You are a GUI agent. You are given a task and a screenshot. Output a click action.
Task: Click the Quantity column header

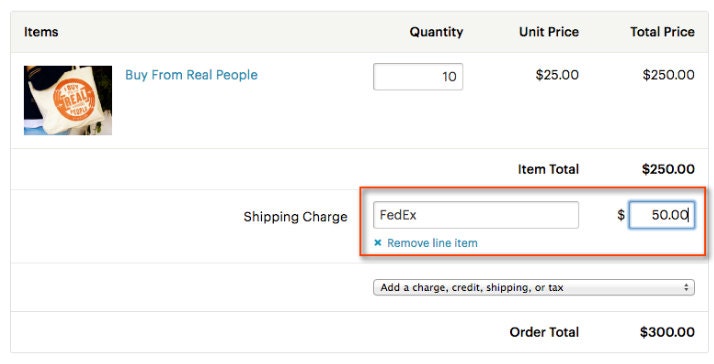[x=436, y=32]
